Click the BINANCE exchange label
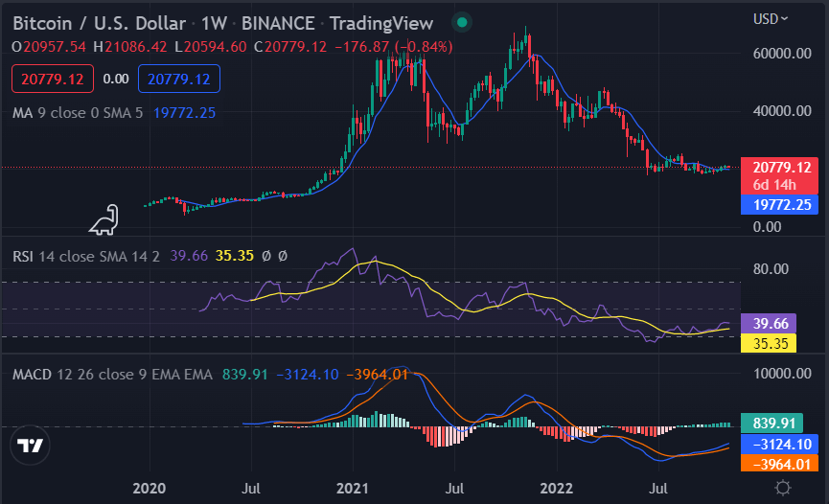The width and height of the screenshot is (829, 504). point(278,23)
